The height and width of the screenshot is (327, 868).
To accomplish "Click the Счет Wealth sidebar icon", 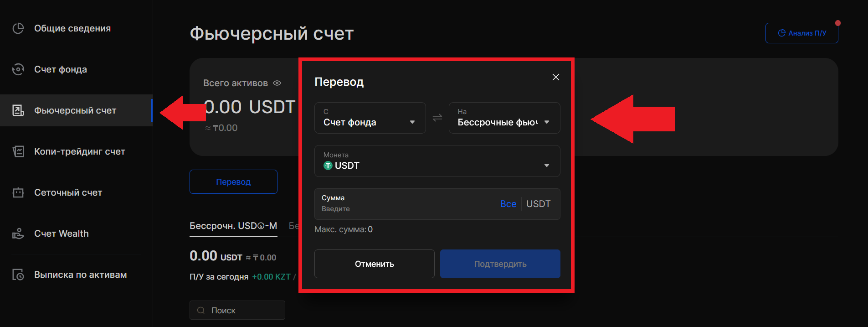I will (18, 234).
